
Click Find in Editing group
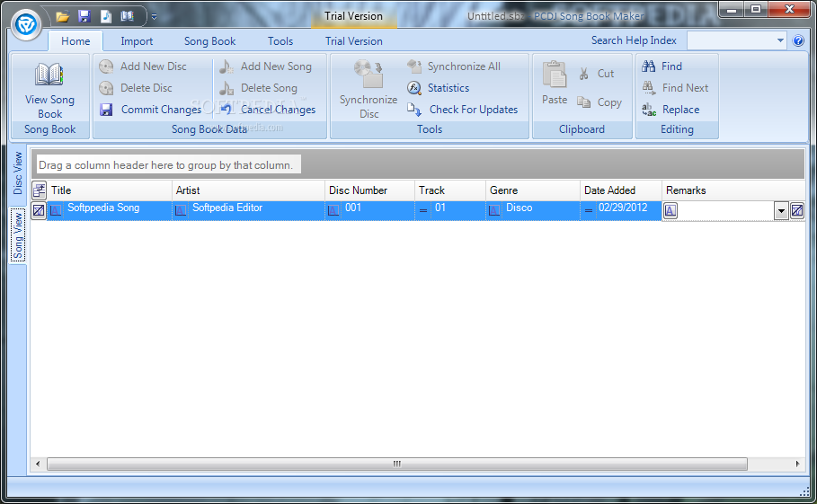point(662,66)
